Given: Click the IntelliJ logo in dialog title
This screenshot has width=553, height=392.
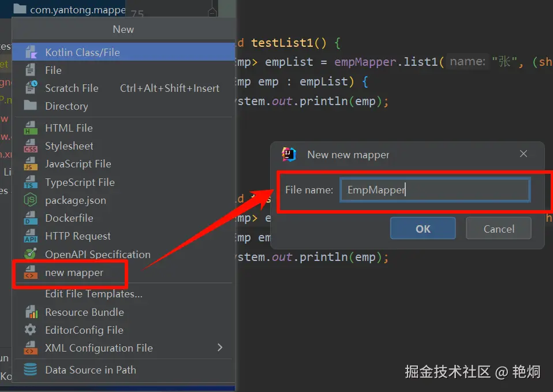Looking at the screenshot, I should 289,154.
